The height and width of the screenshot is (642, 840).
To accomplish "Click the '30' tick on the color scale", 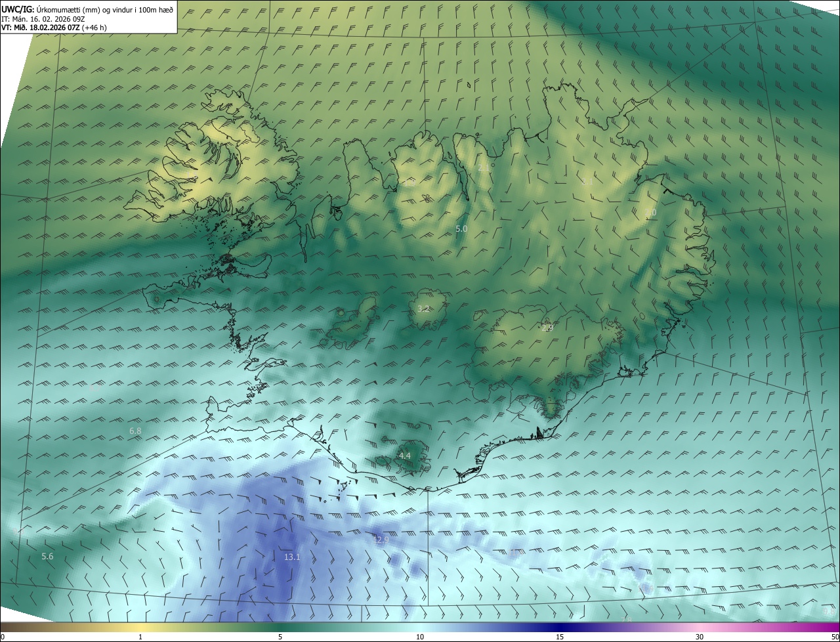I will point(700,637).
